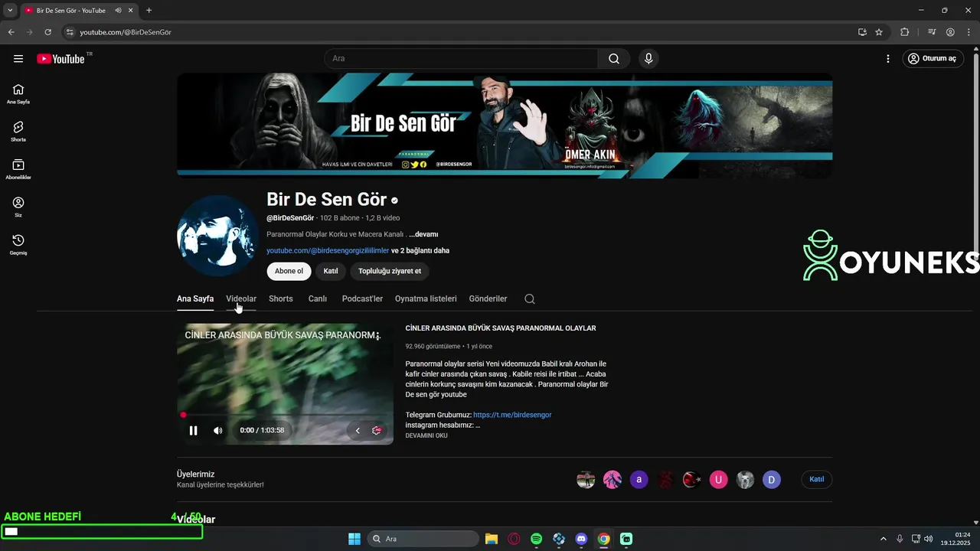Open File Explorer from the taskbar
Viewport: 980px width, 551px height.
[492, 539]
